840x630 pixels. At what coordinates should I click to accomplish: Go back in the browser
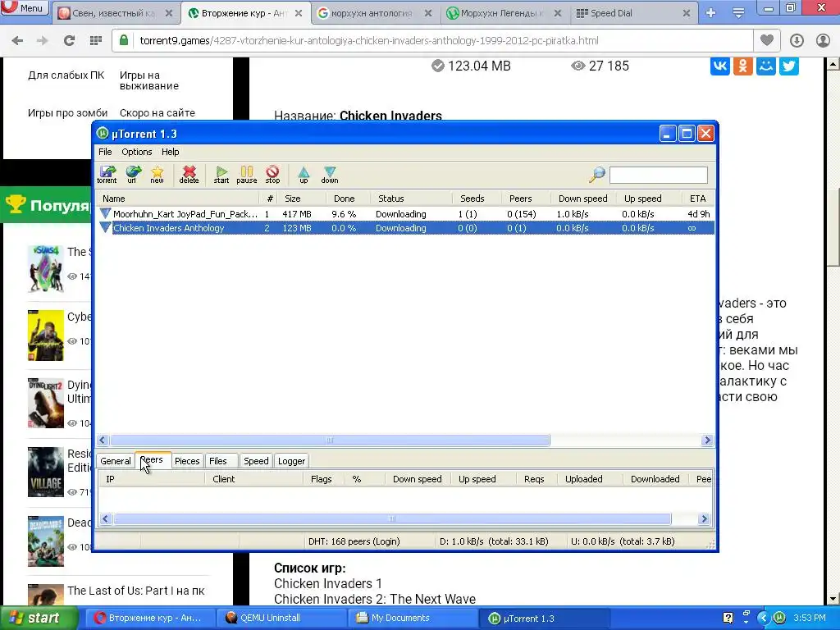tap(17, 40)
